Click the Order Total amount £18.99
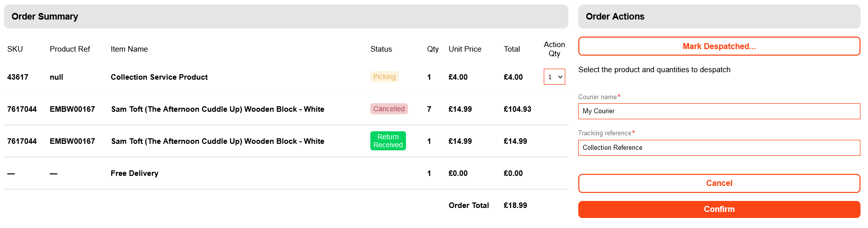The height and width of the screenshot is (228, 868). tap(515, 205)
